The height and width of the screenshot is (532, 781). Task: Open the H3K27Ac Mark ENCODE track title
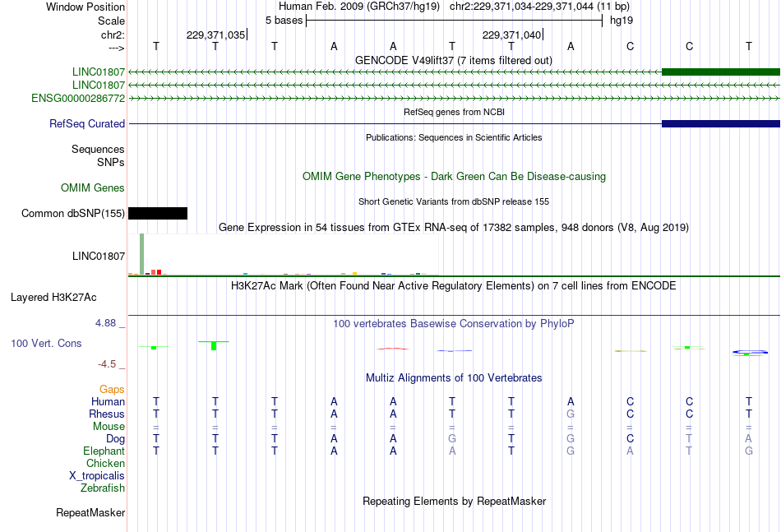pos(454,286)
